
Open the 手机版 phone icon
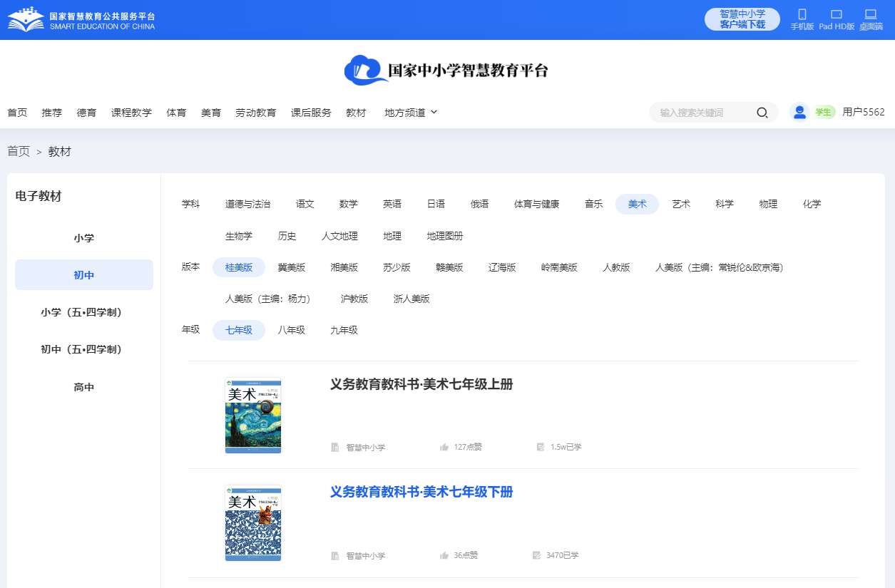pyautogui.click(x=802, y=14)
